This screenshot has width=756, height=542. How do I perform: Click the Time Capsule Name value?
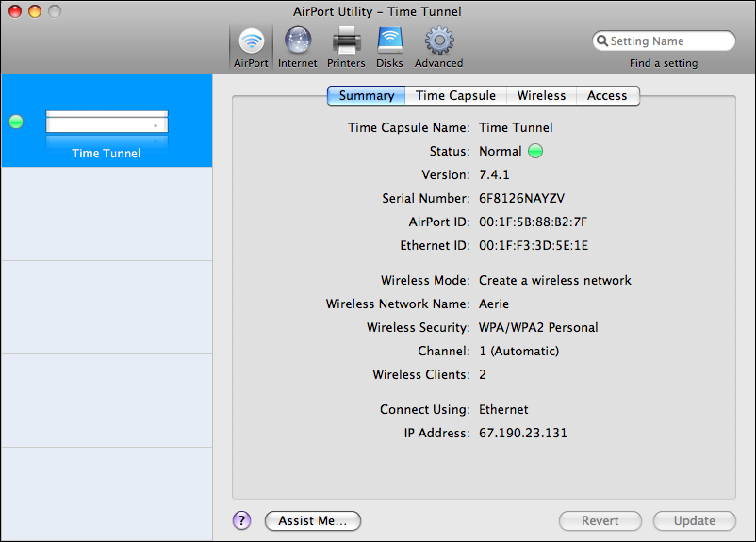(516, 128)
